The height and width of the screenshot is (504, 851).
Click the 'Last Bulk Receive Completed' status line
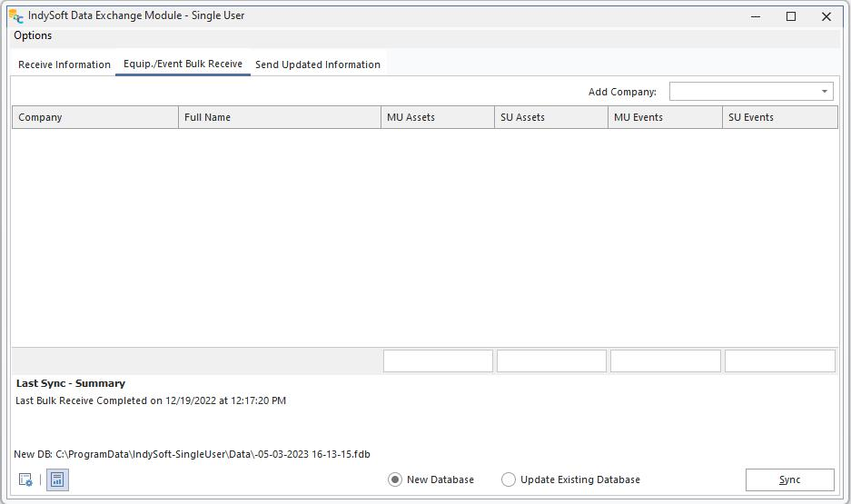(x=151, y=400)
